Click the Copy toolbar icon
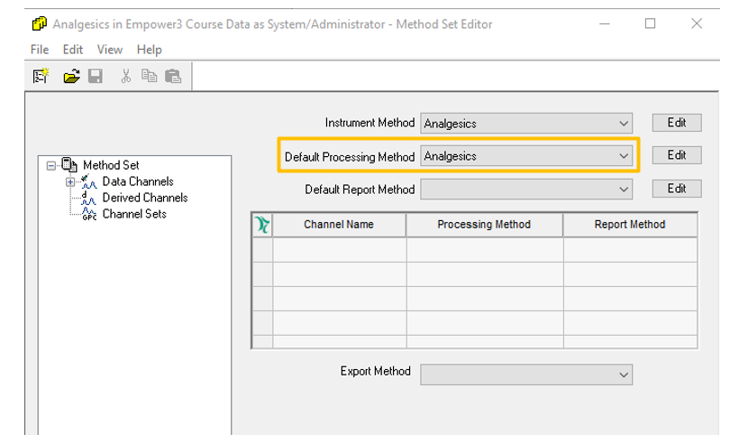 click(x=149, y=75)
